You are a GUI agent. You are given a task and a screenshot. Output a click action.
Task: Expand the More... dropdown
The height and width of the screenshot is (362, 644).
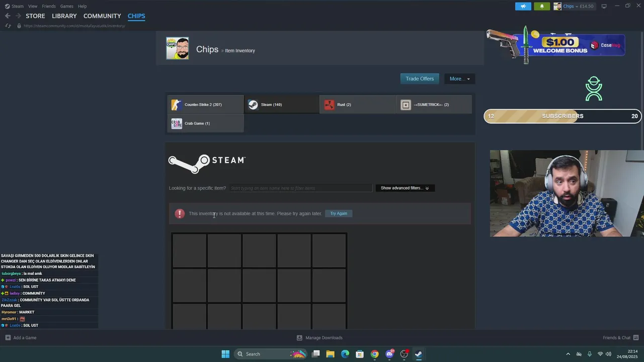point(459,78)
